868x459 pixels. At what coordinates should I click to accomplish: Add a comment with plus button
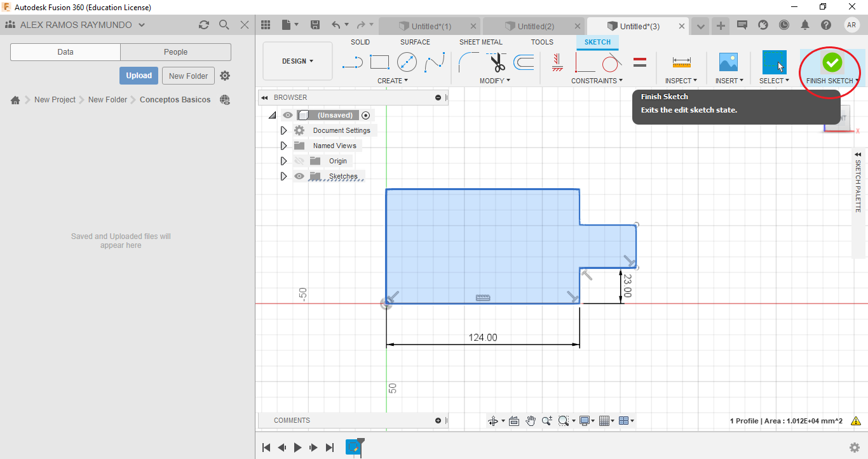tap(438, 420)
